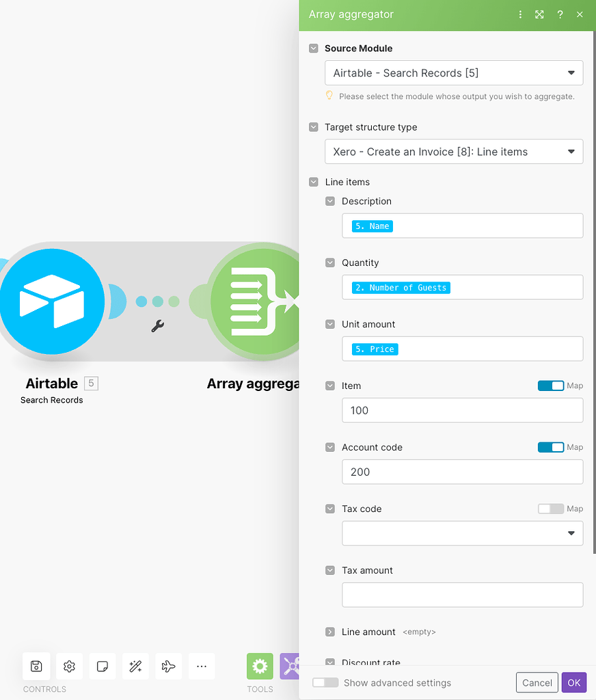
Task: Select the Airtable module number 5 badge
Action: [x=91, y=383]
